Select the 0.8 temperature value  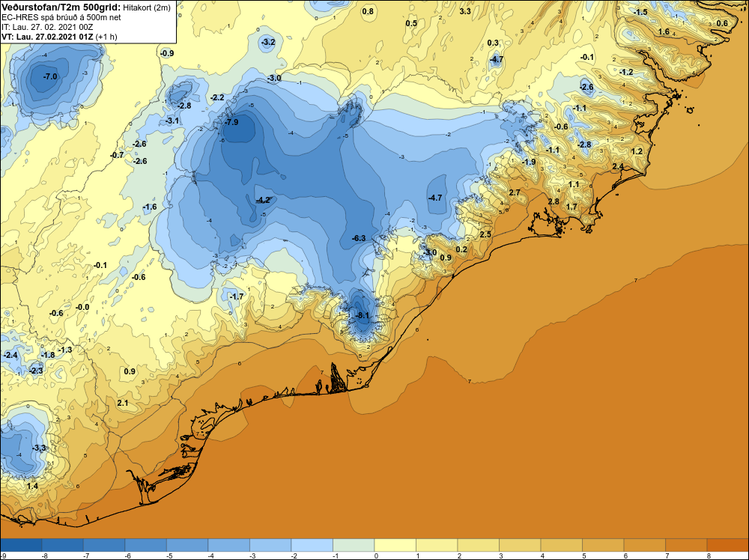tap(368, 11)
